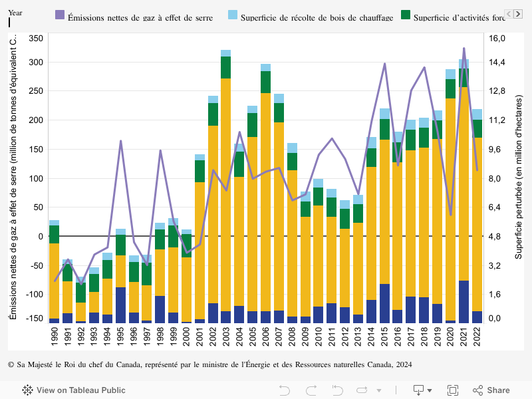
Task: Click the Tableau logo icon
Action: [28, 390]
